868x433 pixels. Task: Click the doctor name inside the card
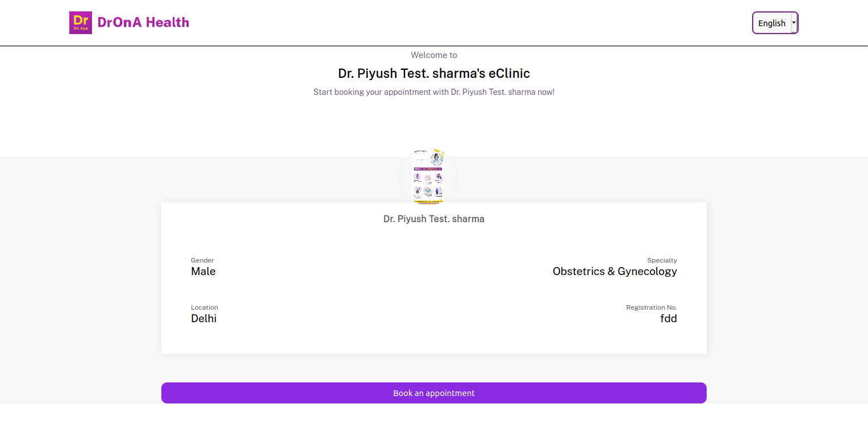coord(433,219)
